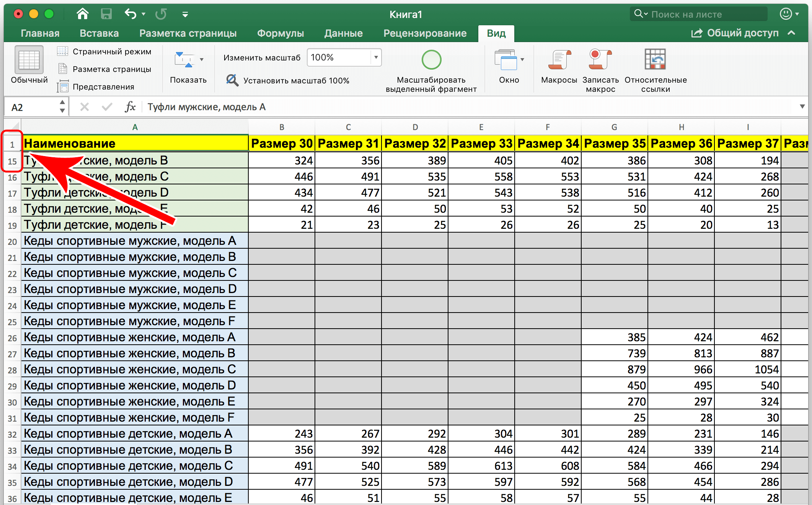Click cell Туфли детские, модель F

pos(135,225)
